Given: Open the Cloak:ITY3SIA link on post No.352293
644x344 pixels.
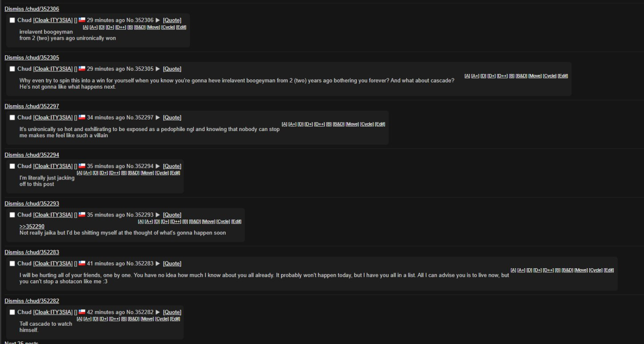Looking at the screenshot, I should (53, 215).
